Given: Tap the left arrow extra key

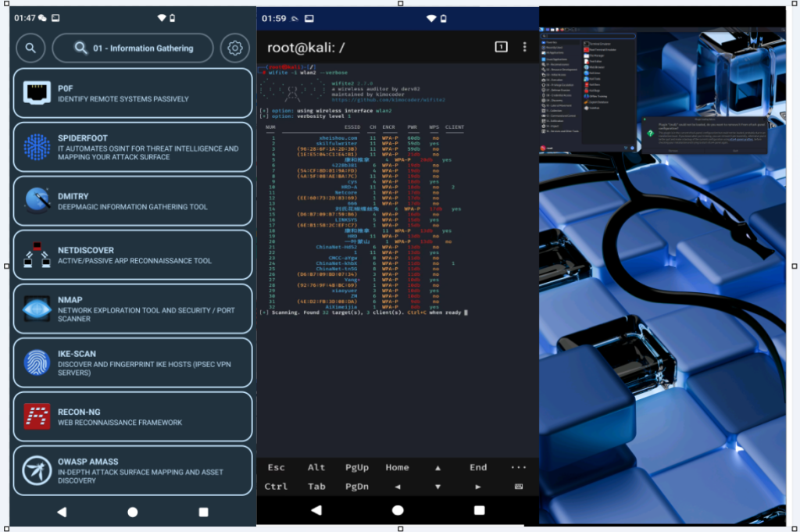Looking at the screenshot, I should click(398, 487).
